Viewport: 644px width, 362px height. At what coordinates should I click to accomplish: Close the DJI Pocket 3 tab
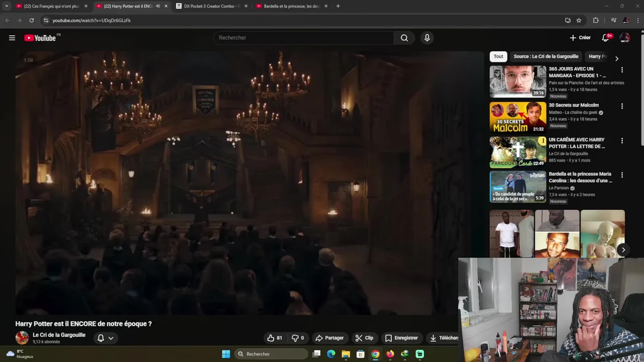pyautogui.click(x=246, y=6)
